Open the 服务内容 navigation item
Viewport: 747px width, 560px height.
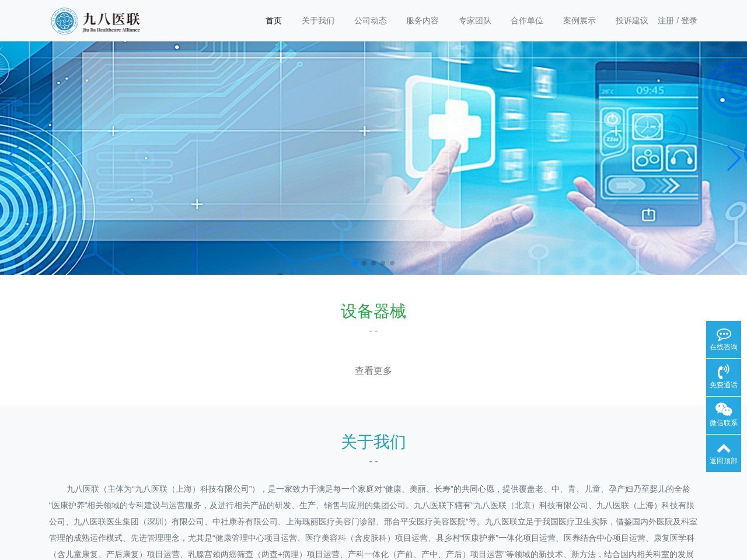423,20
